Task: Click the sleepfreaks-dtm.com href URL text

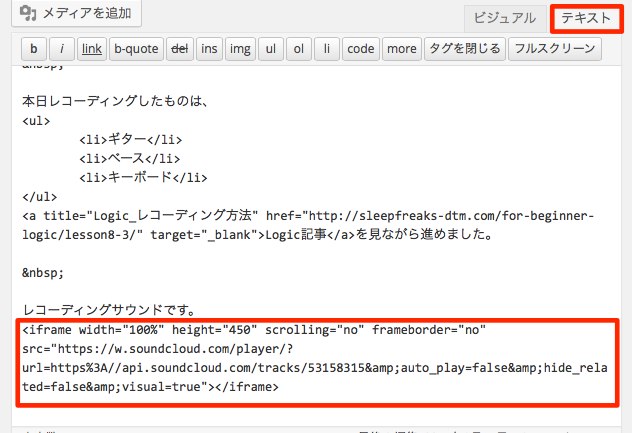Action: pos(451,216)
